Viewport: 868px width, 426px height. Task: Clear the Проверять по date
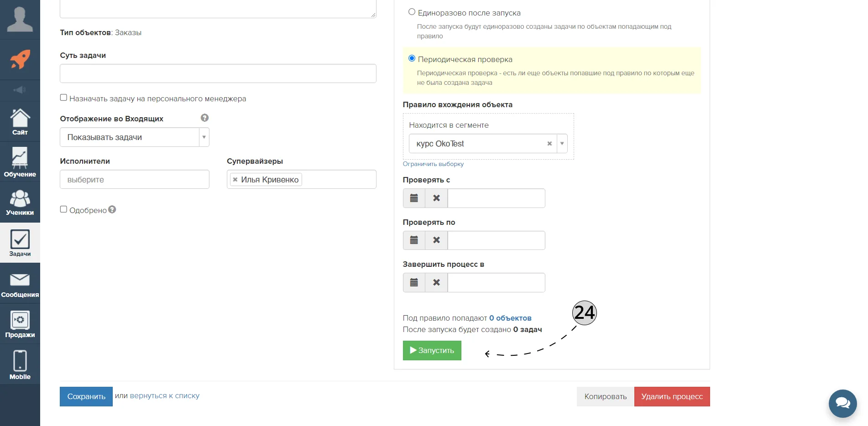[436, 240]
